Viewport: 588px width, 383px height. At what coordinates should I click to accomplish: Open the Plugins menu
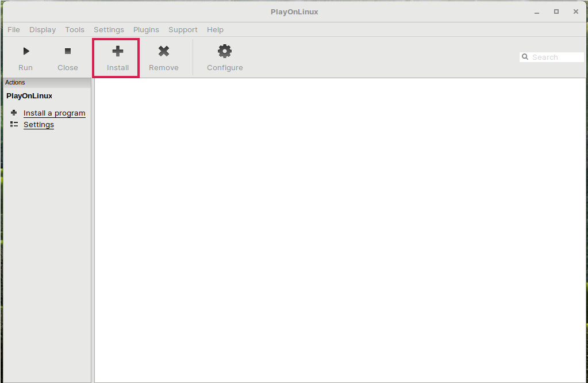146,30
